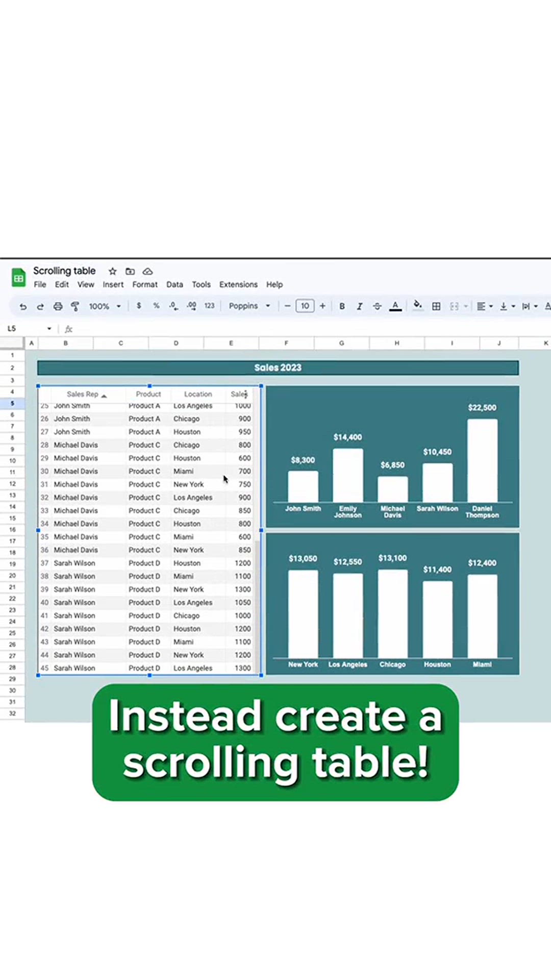
Task: Decrease font size with minus button
Action: (288, 306)
